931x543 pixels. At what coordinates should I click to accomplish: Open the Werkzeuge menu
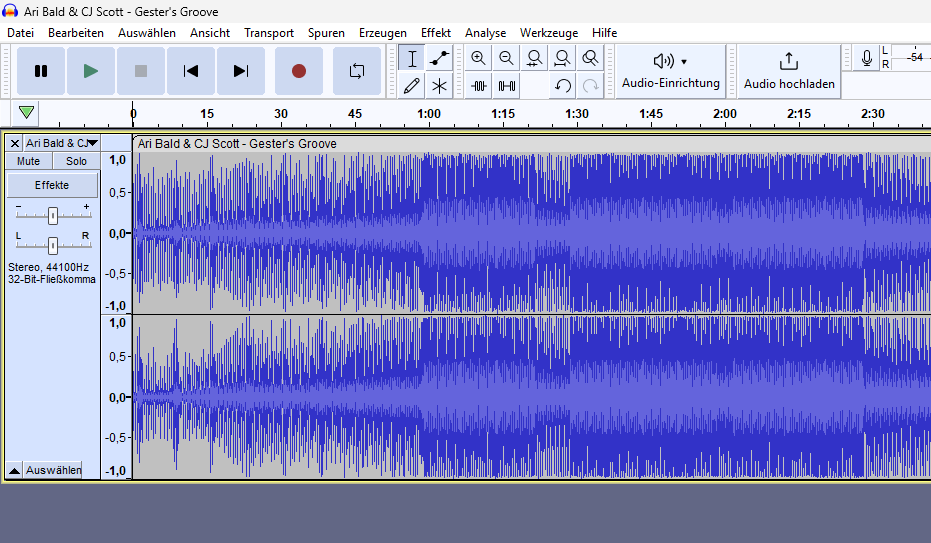549,33
